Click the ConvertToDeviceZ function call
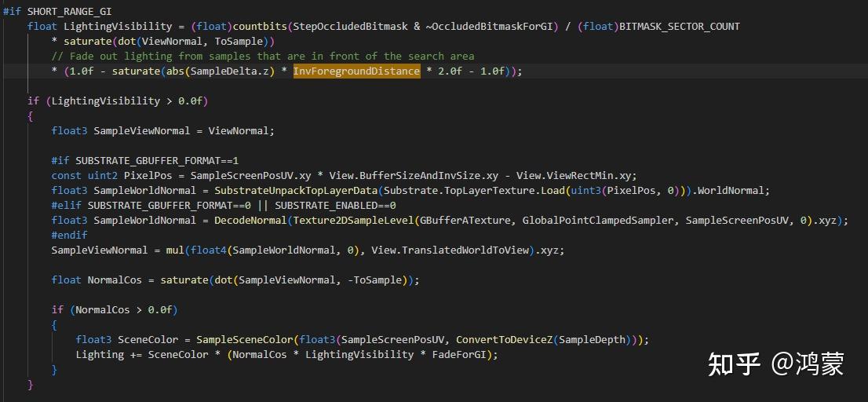 (504, 339)
